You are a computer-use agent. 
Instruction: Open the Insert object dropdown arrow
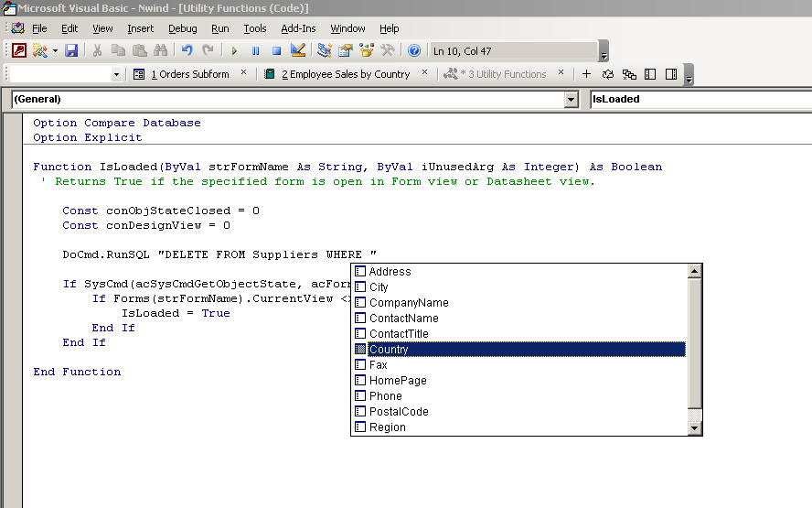click(55, 50)
